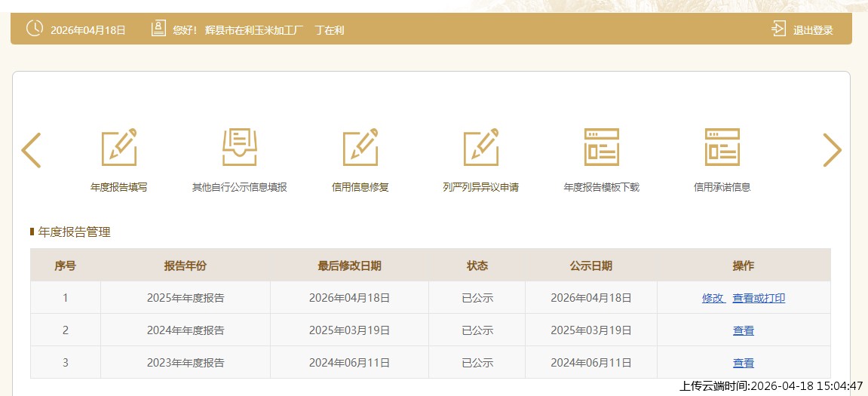The width and height of the screenshot is (868, 396).
Task: Click the 信用信息修复 menu label
Action: tap(360, 187)
